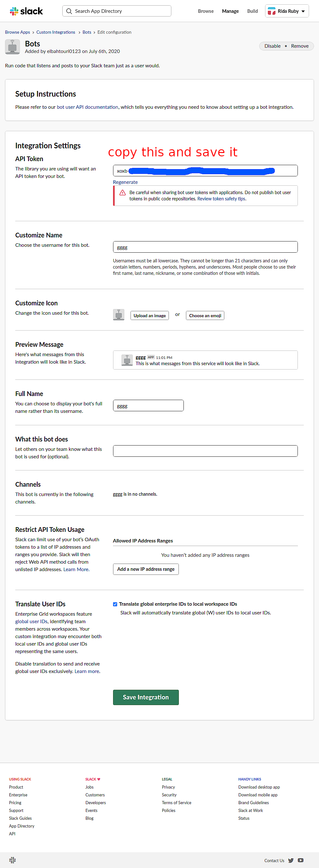Click the Regenerate token link
319x868 pixels.
pyautogui.click(x=125, y=182)
